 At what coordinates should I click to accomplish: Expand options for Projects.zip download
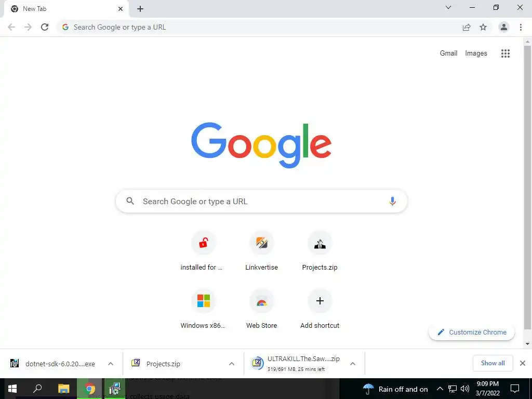click(232, 364)
